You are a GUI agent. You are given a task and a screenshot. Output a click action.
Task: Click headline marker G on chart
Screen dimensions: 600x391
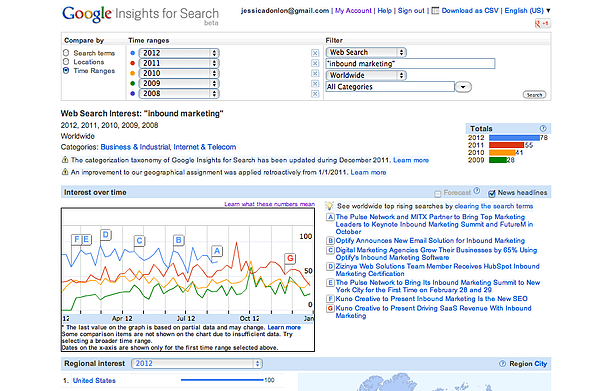click(290, 258)
